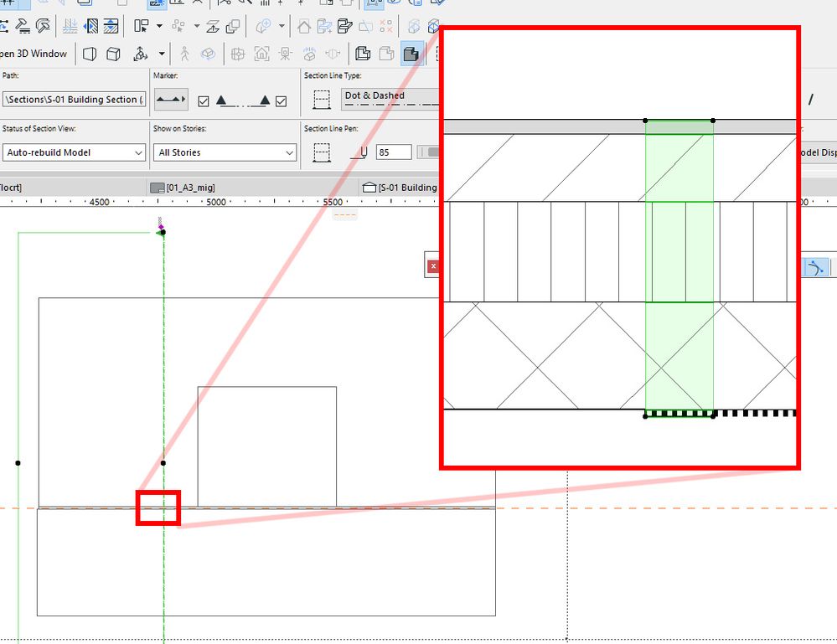Select the grayed middle 3D shape icon
The width and height of the screenshot is (837, 644).
pyautogui.click(x=386, y=54)
